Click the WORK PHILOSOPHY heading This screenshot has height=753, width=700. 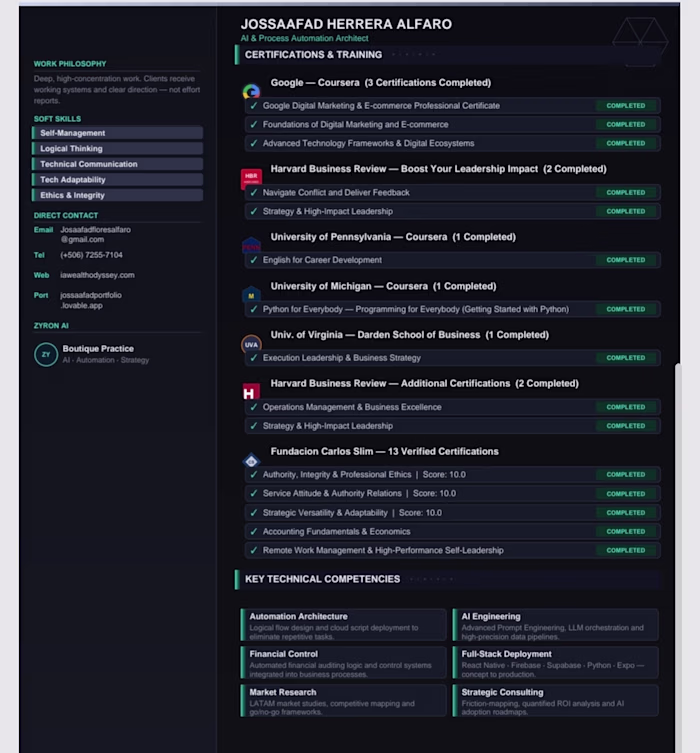(70, 64)
